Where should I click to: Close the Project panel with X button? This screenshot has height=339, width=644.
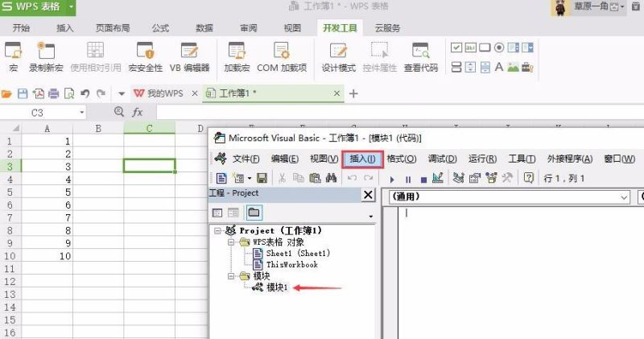(x=369, y=195)
